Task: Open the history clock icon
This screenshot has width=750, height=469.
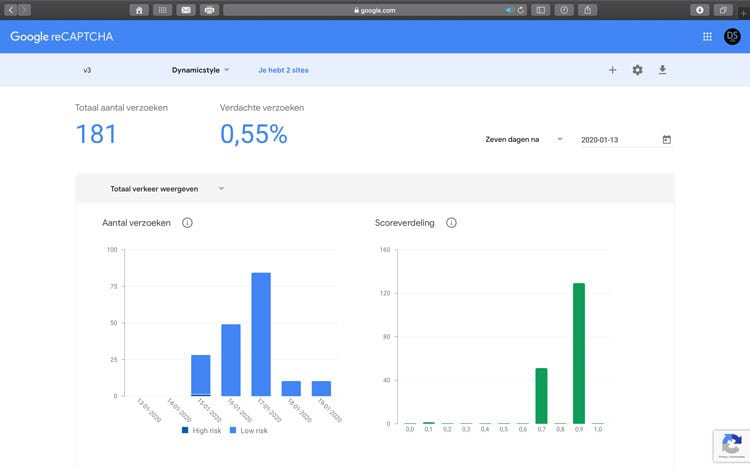Action: pyautogui.click(x=564, y=10)
